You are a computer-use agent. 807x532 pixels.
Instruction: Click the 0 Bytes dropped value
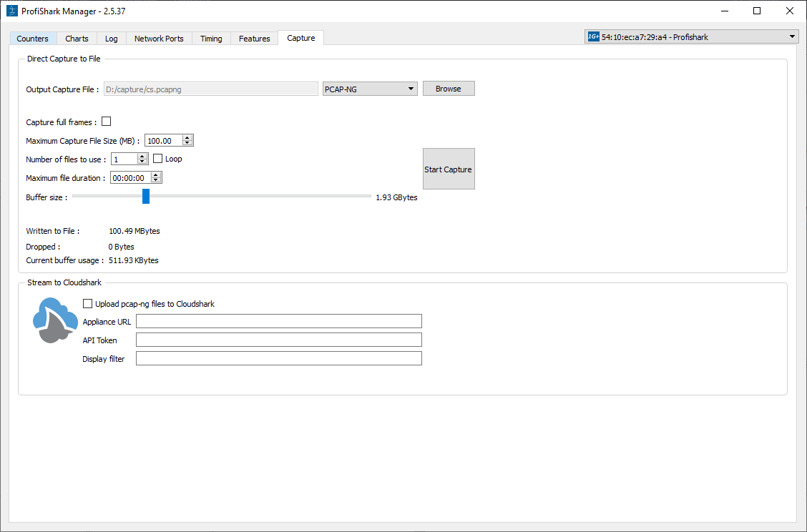122,247
